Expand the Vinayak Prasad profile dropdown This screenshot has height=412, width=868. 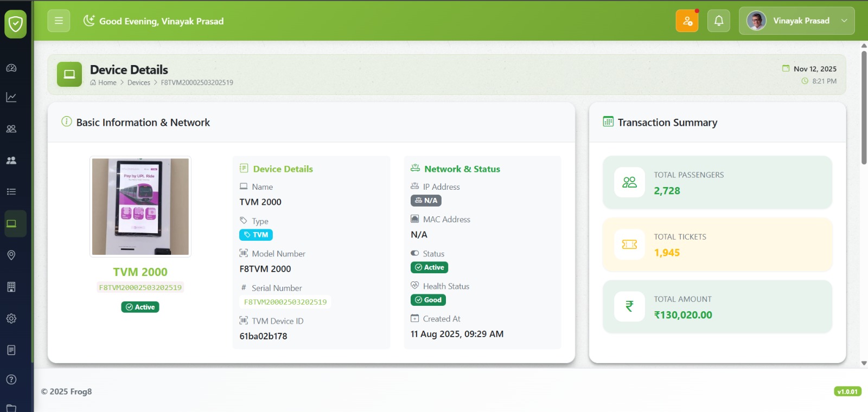point(796,21)
